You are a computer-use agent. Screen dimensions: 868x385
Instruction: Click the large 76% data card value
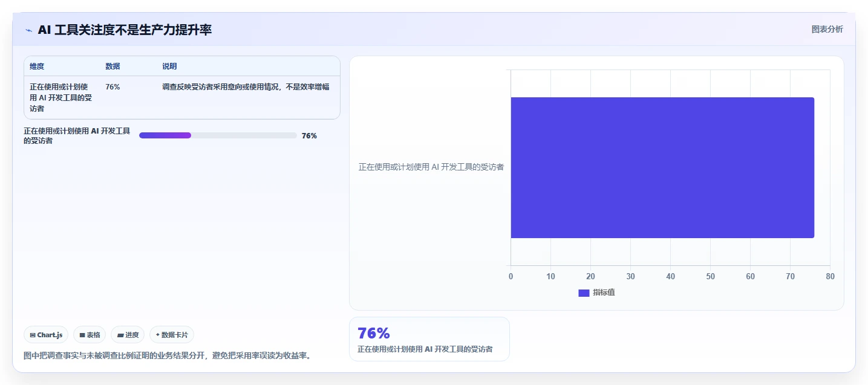click(374, 333)
